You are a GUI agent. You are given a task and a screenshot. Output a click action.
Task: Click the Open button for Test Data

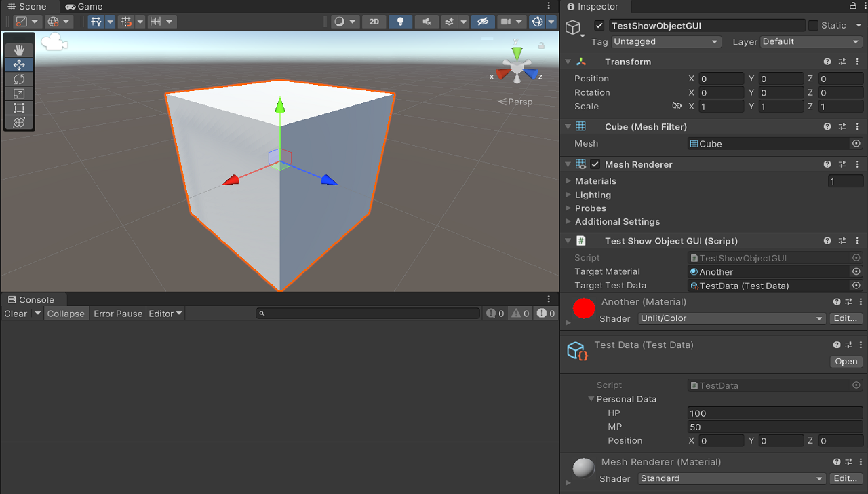tap(846, 362)
